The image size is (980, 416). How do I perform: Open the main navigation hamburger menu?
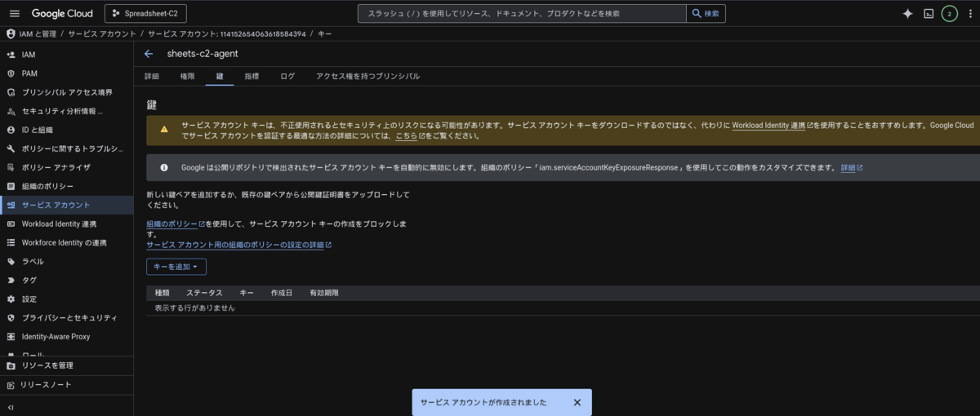click(x=14, y=14)
